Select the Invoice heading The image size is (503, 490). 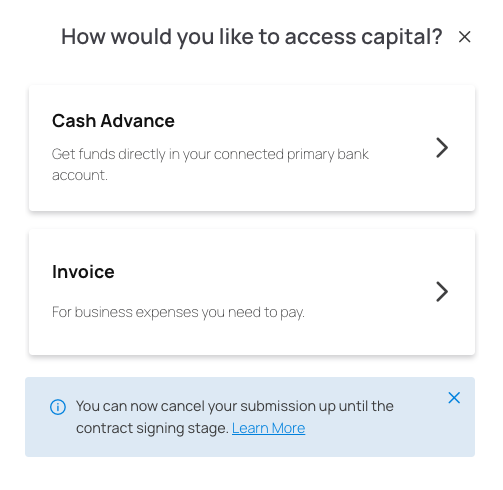83,272
